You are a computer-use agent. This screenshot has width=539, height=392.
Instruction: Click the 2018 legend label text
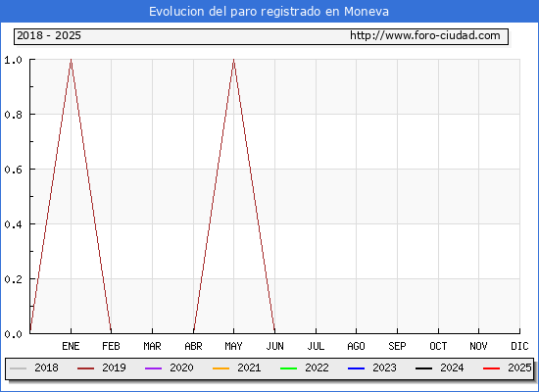tap(46, 367)
